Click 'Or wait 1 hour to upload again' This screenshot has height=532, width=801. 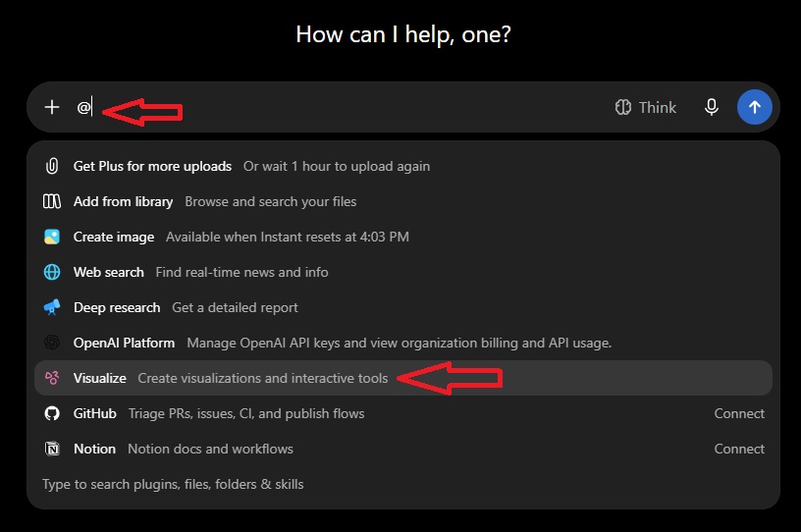point(336,166)
